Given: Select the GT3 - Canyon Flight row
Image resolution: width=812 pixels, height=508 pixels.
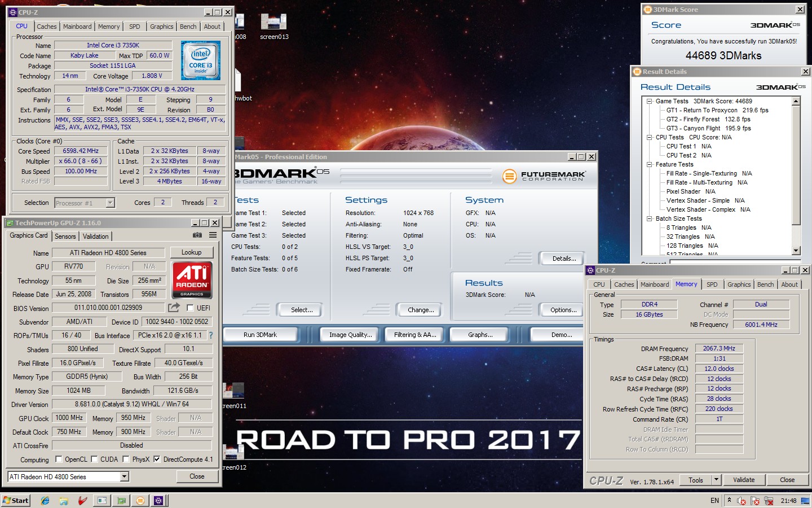Looking at the screenshot, I should point(709,128).
